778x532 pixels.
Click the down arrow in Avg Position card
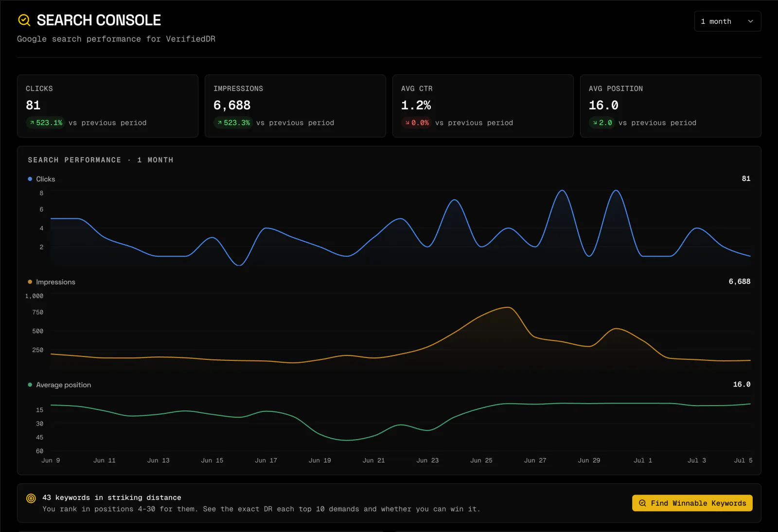[595, 123]
